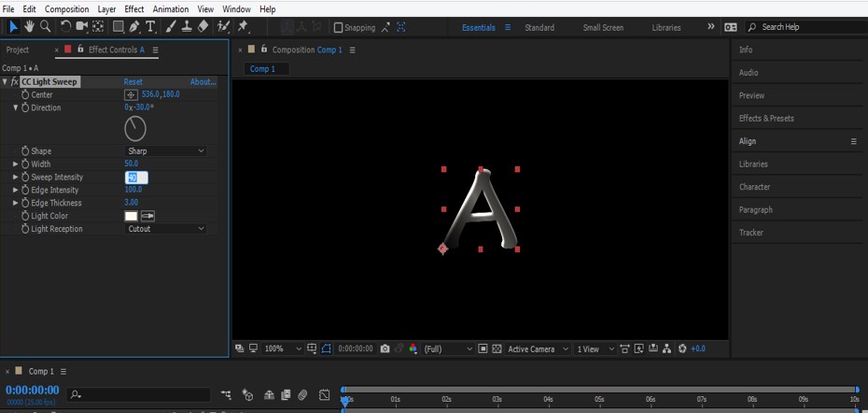
Task: Click the Center point crosshair button
Action: coord(131,94)
